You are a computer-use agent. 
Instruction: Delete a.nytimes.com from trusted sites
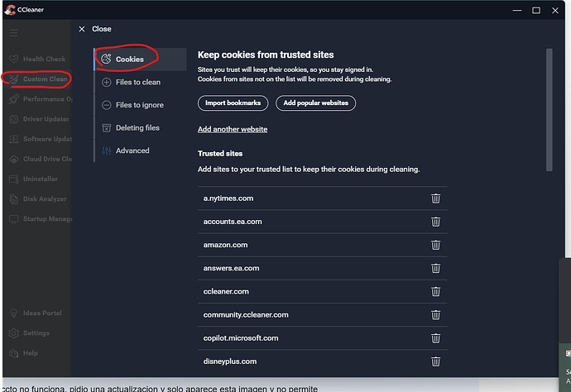436,198
